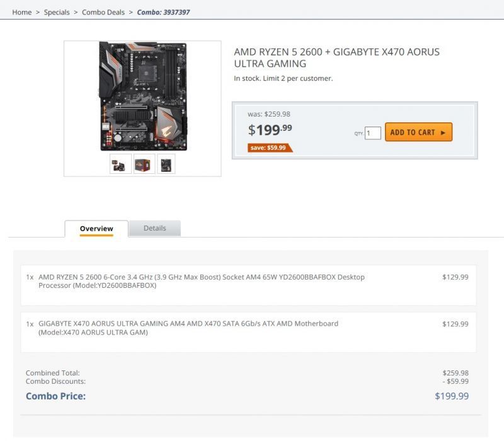Open Gigabyte X470 Aorus motherboard item

[188, 328]
